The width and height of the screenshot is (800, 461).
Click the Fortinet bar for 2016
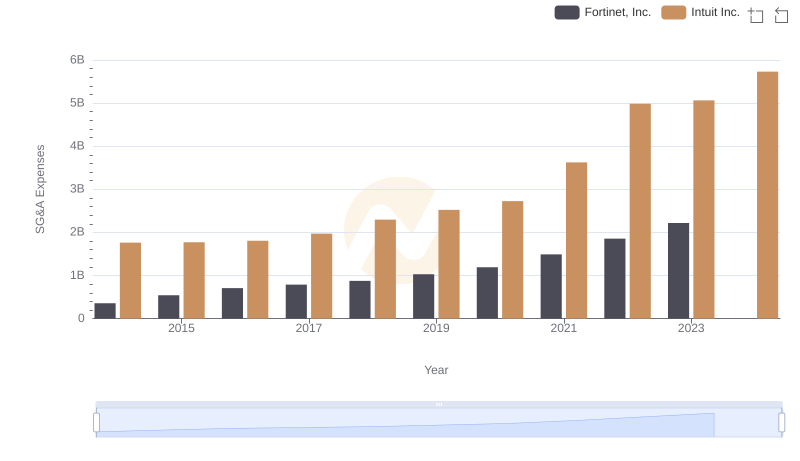click(x=232, y=303)
